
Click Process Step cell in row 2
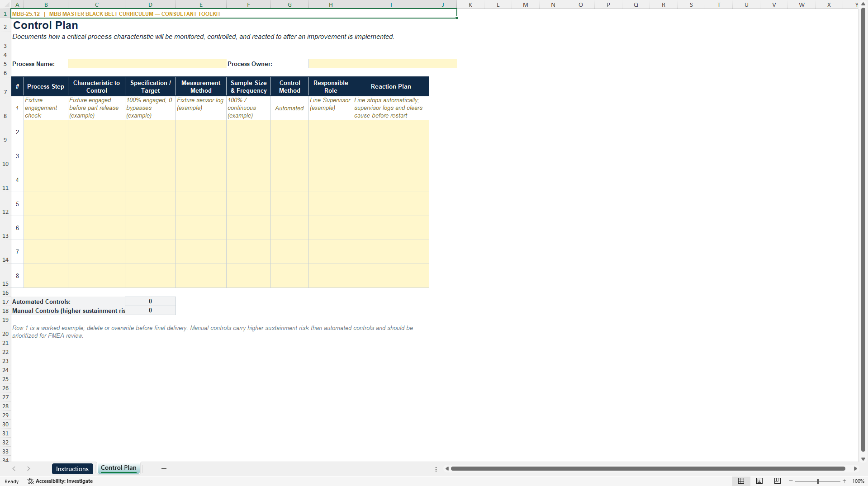point(46,132)
